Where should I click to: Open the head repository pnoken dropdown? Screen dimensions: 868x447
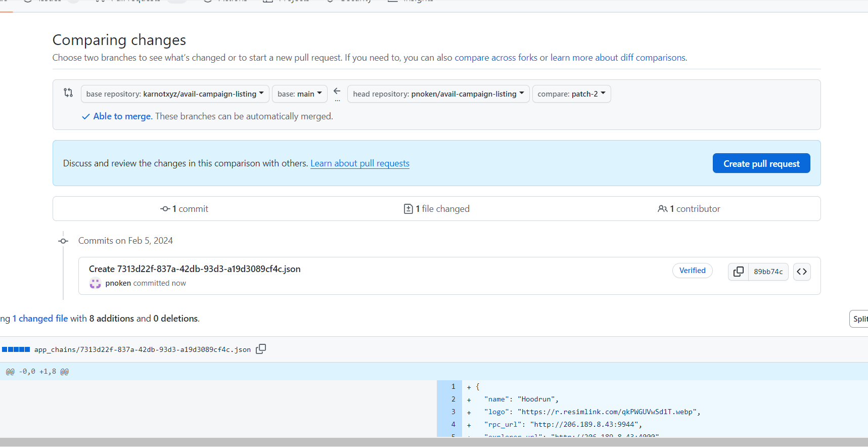pos(438,94)
